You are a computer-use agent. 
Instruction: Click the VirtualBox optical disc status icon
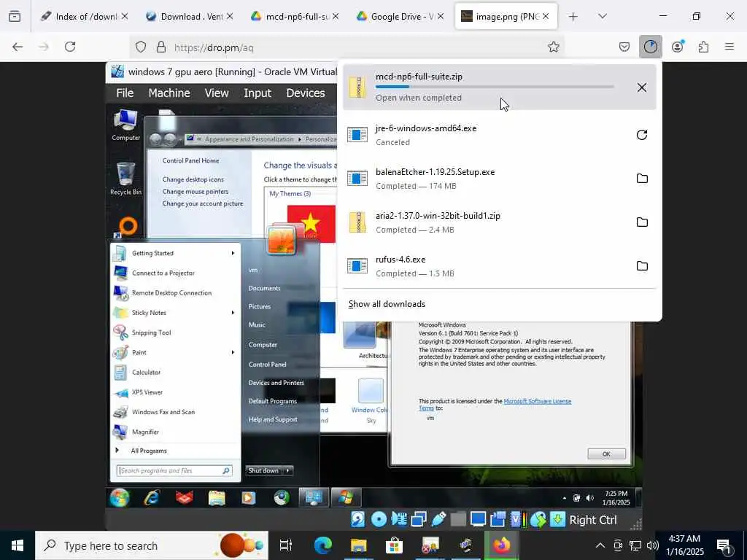(x=379, y=519)
